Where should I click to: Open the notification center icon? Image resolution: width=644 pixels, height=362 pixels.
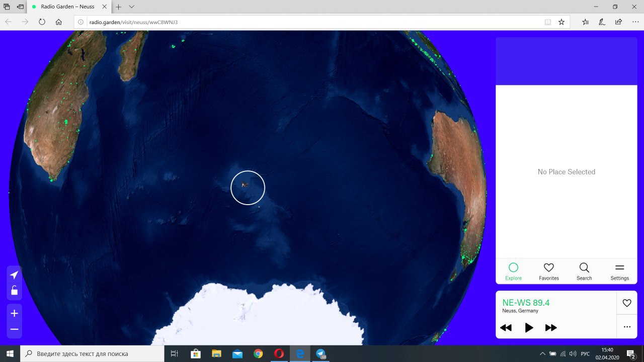pyautogui.click(x=631, y=354)
